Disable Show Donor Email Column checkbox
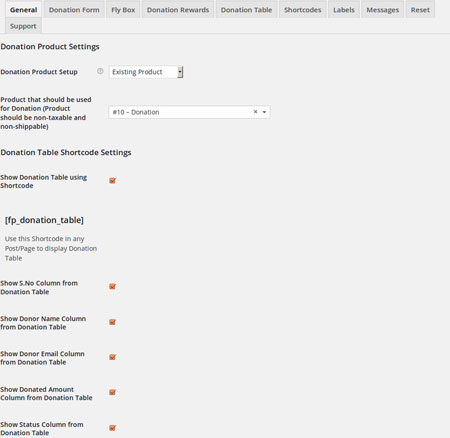Viewport: 450px width, 438px height. 112,357
